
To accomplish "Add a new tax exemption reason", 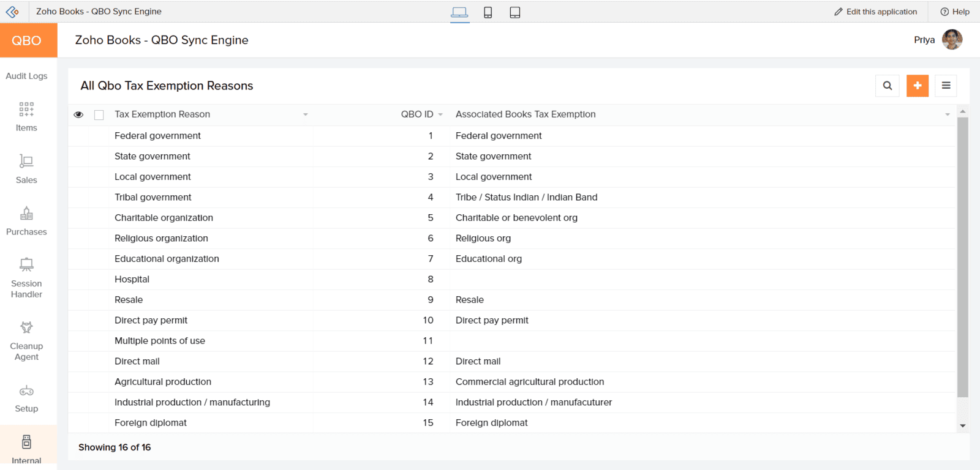I will click(917, 86).
